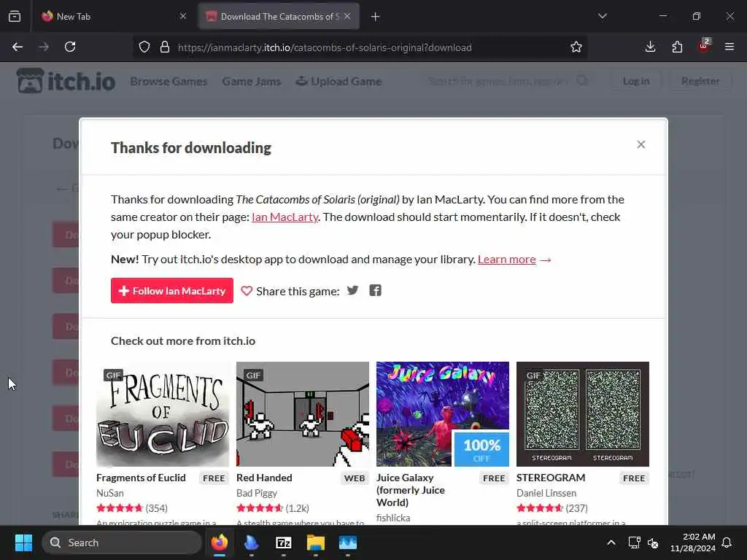Launch 7-Zip from the taskbar
Image resolution: width=747 pixels, height=560 pixels.
pos(284,542)
